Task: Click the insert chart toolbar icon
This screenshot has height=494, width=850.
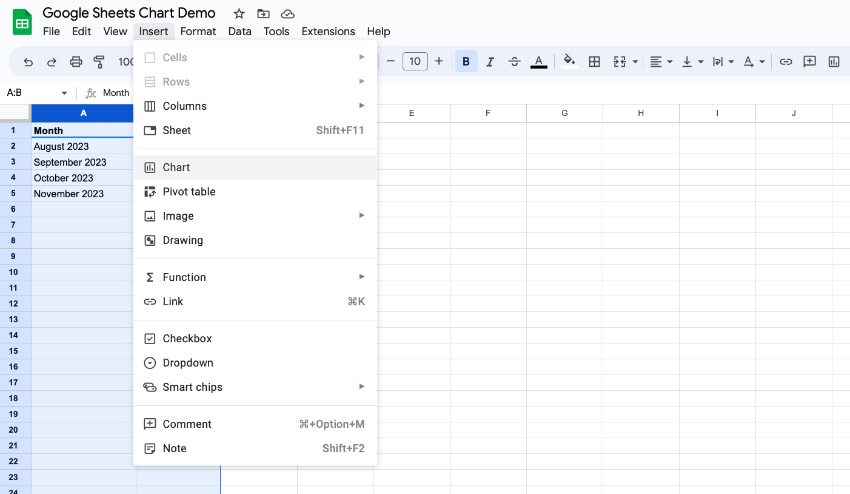Action: (834, 62)
